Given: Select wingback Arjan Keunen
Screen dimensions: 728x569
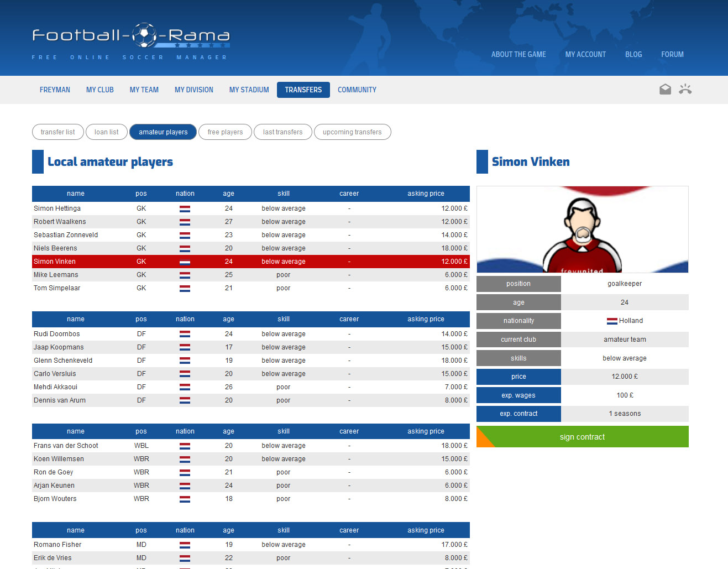Looking at the screenshot, I should pos(54,486).
